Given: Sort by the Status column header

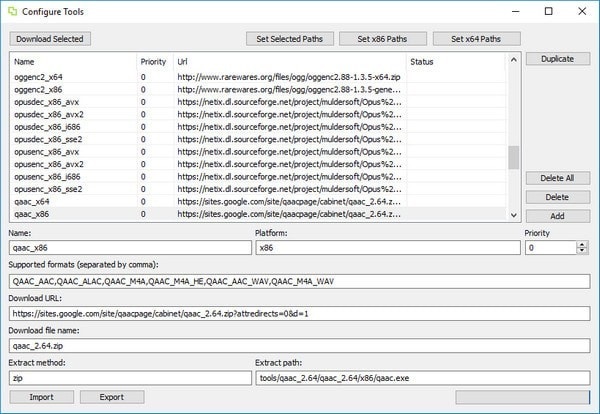Looking at the screenshot, I should [x=456, y=62].
